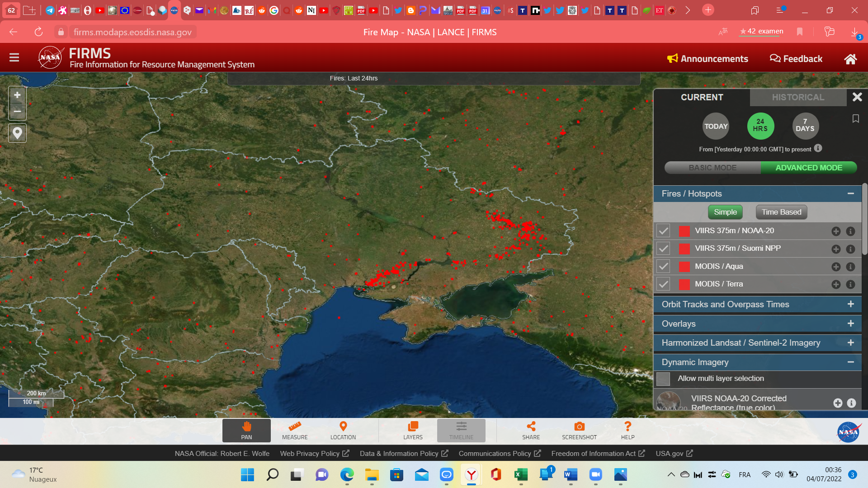The width and height of the screenshot is (868, 488).
Task: Expand the Overlays section
Action: pos(850,324)
